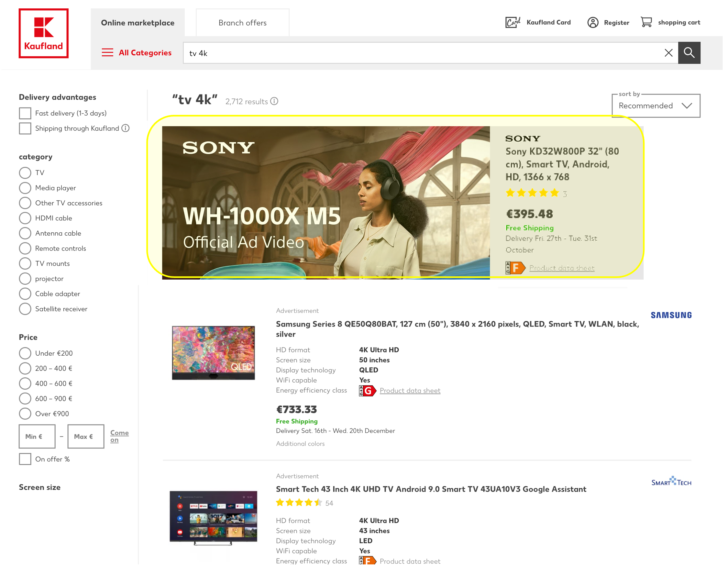Click the Min € price input
728x565 pixels.
click(37, 437)
